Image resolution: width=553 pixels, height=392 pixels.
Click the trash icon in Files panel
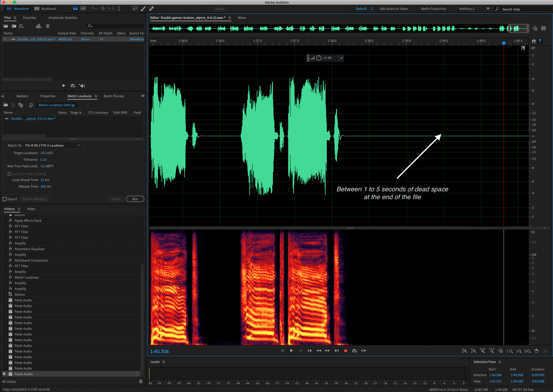click(x=48, y=26)
